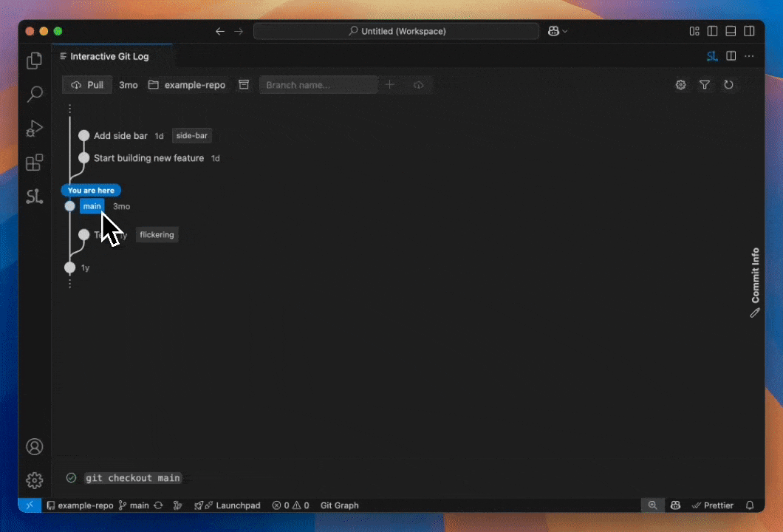Click main branch in status bar
Screen dimensions: 783x532
134,505
